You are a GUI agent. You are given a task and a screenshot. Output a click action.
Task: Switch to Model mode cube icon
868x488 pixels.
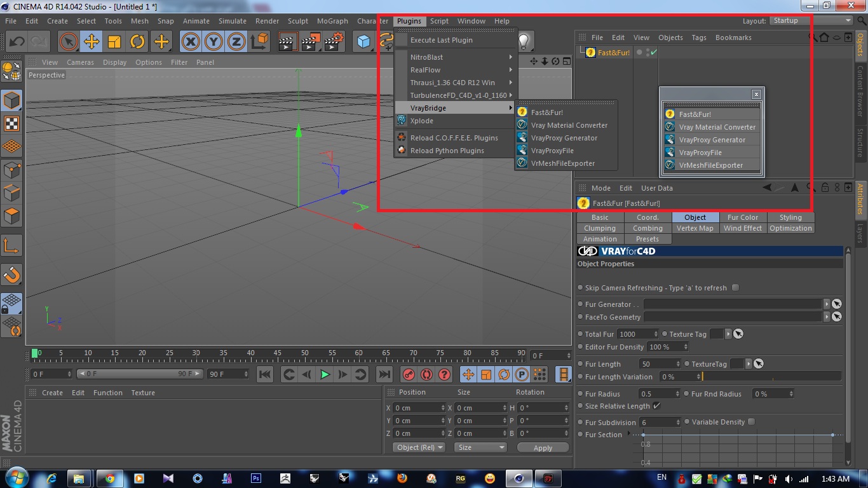[12, 100]
